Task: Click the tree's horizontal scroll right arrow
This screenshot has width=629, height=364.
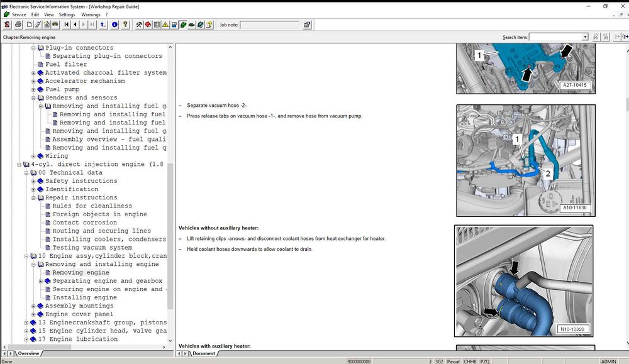Action: click(164, 347)
